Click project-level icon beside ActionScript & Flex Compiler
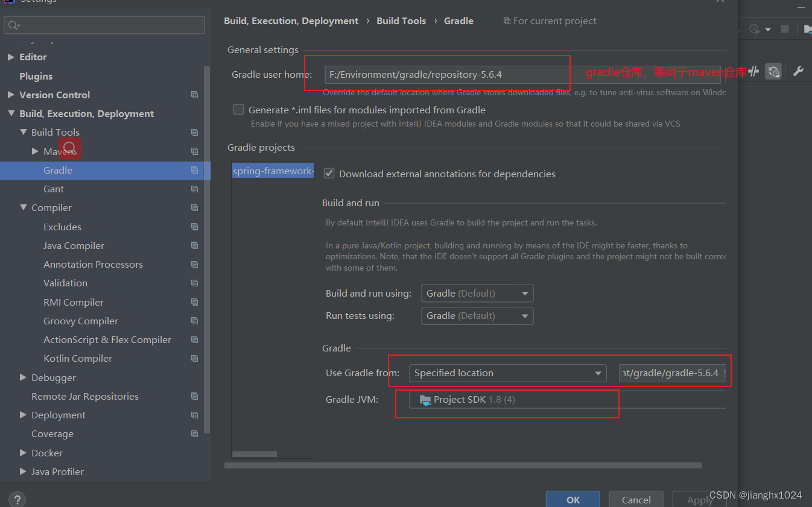The height and width of the screenshot is (507, 812). [x=194, y=339]
